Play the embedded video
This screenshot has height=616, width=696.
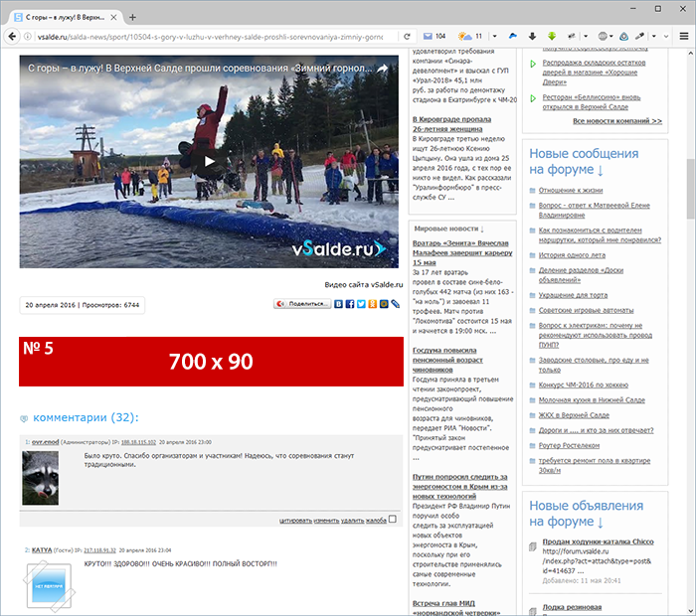click(209, 161)
